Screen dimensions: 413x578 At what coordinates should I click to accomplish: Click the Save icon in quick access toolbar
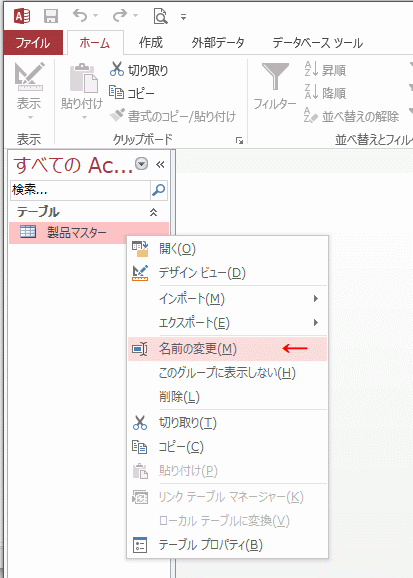coord(51,16)
